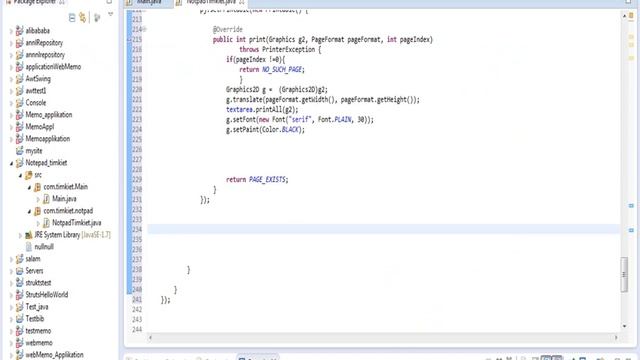
Task: Click on PAGE_EXISTS in the return statement
Action: click(267, 180)
